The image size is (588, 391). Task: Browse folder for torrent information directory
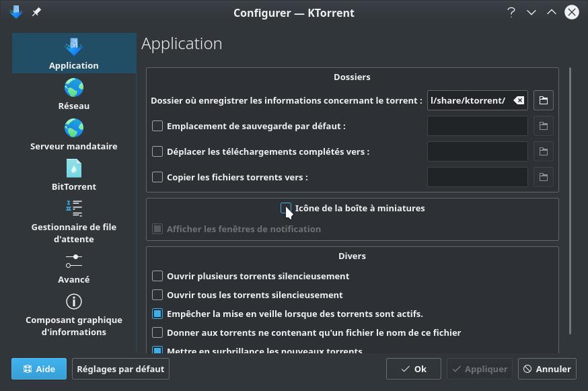544,100
